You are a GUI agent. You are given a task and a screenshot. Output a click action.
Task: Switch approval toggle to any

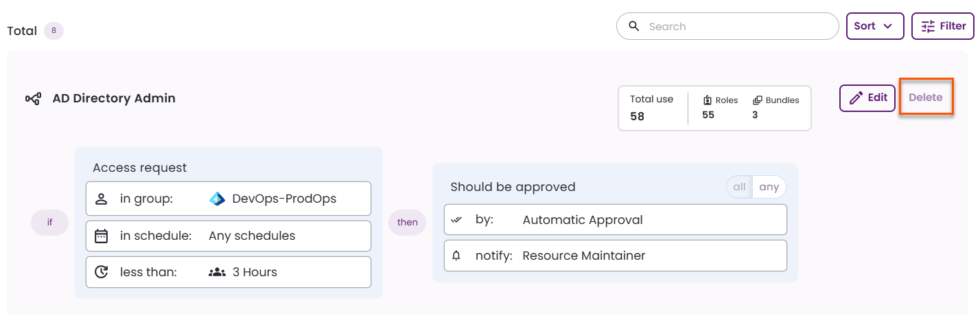(x=769, y=187)
